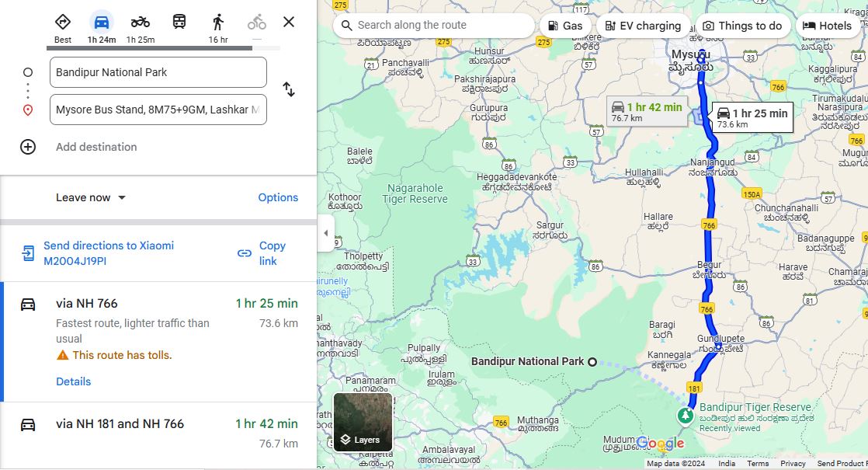Click the Balele place label
Image resolution: width=868 pixels, height=470 pixels.
pyautogui.click(x=359, y=151)
